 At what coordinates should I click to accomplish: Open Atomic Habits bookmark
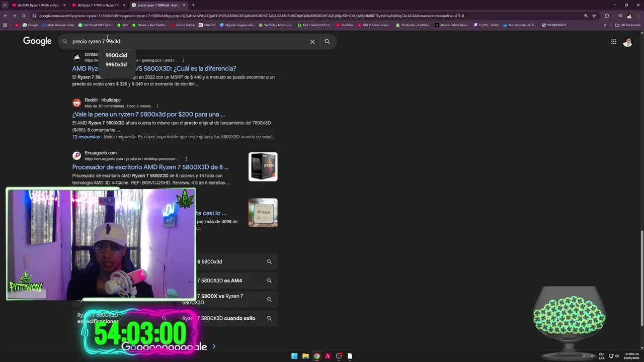(x=451, y=25)
